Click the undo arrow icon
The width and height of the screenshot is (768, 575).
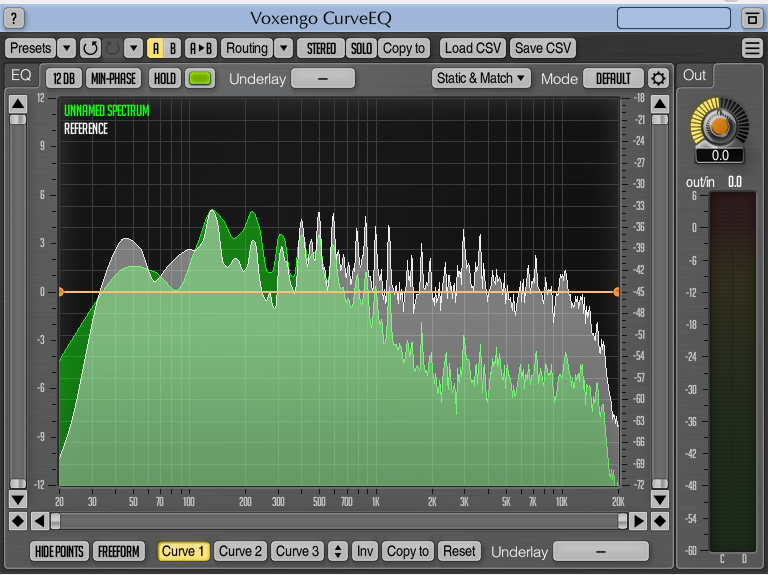tap(90, 48)
